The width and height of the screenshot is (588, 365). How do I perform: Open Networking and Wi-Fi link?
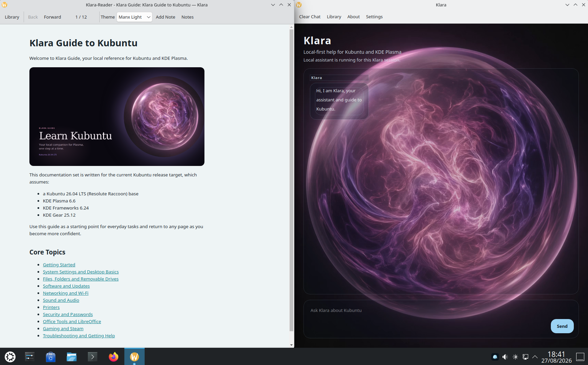tap(66, 293)
